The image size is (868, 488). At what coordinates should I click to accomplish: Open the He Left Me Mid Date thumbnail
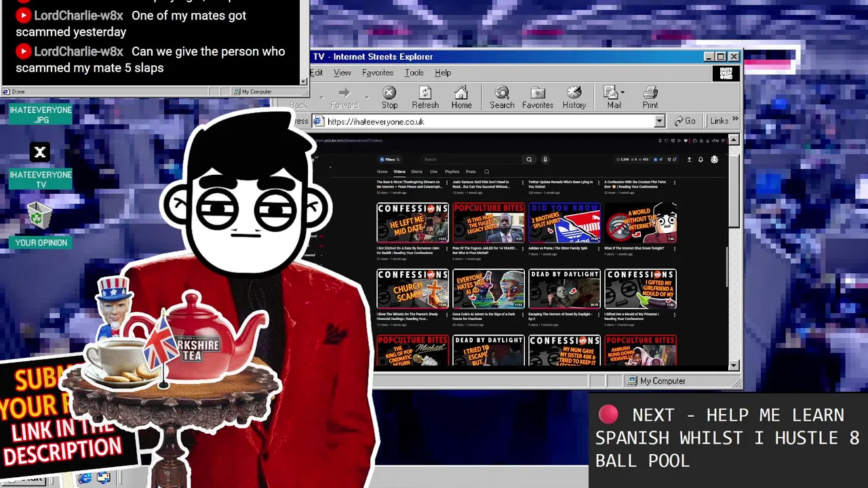(x=412, y=222)
